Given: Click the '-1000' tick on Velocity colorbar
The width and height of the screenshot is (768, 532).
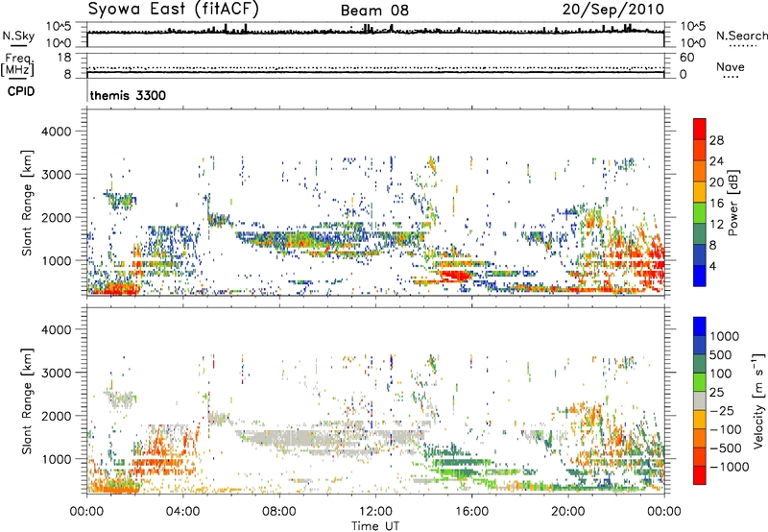Looking at the screenshot, I should pos(730,467).
